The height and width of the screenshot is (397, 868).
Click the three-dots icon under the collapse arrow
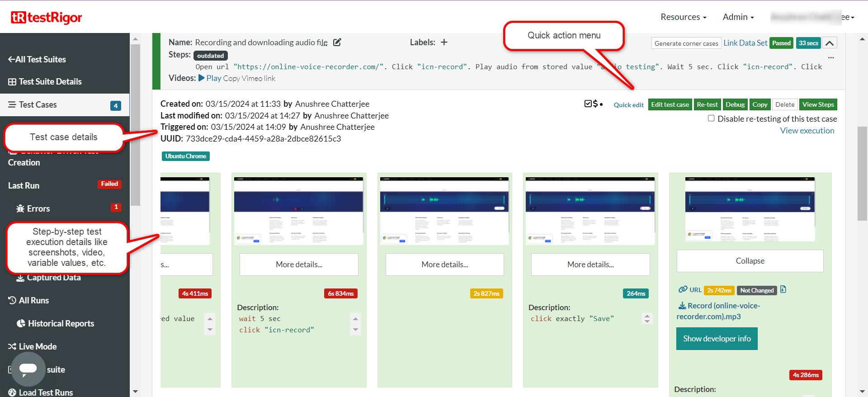[x=831, y=58]
